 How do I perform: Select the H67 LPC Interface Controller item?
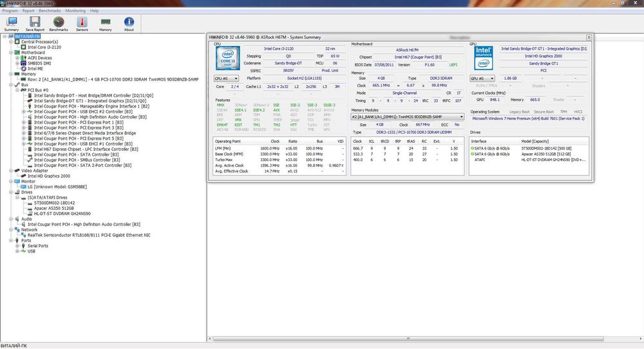[x=86, y=149]
